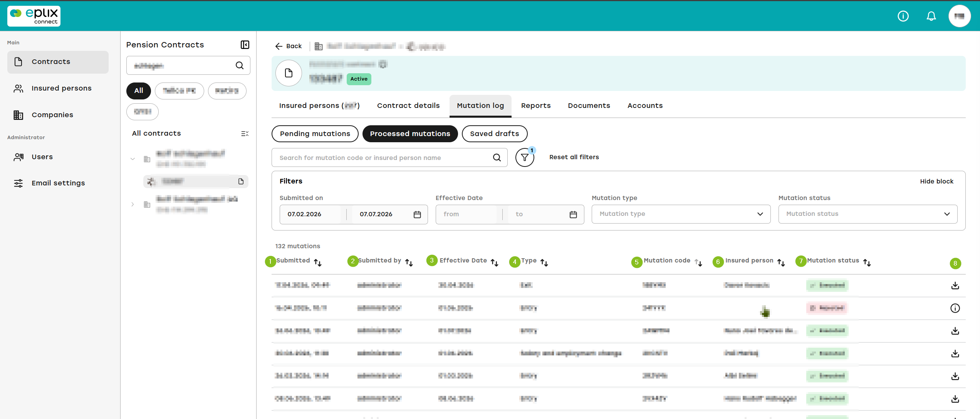Viewport: 980px width, 419px height.
Task: Open Users in the sidebar
Action: tap(58, 157)
